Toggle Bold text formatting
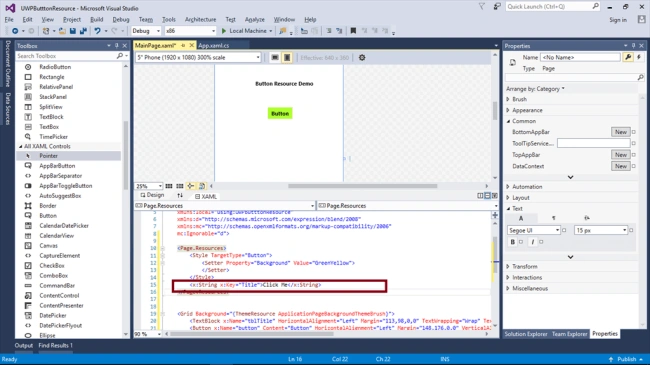The width and height of the screenshot is (650, 365). pos(513,242)
